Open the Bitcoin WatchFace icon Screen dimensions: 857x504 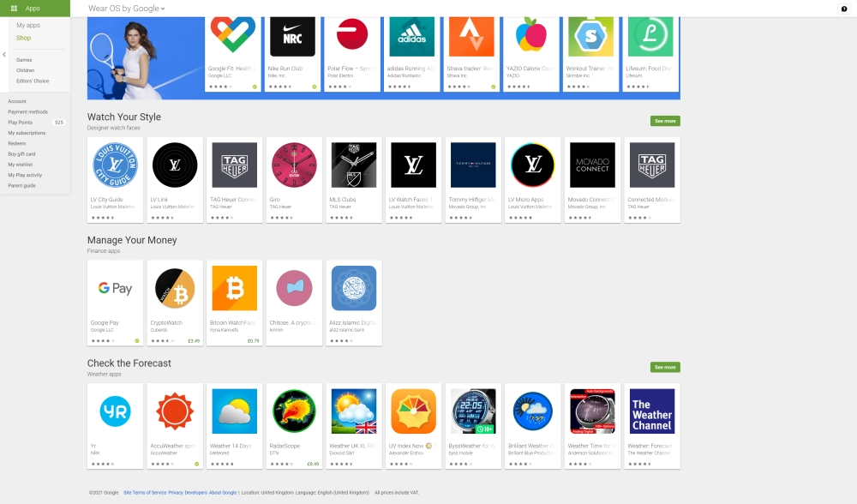[235, 288]
